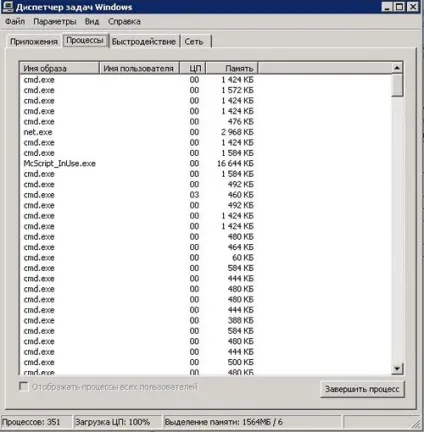The width and height of the screenshot is (424, 432).
Task: Select the net.exe process row
Action: click(138, 132)
